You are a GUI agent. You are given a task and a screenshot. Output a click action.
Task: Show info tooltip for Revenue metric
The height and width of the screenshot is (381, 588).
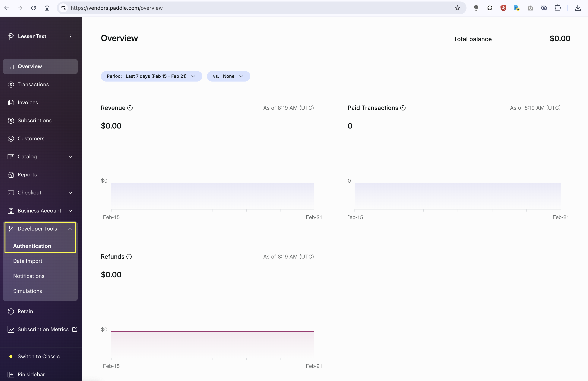tap(130, 108)
